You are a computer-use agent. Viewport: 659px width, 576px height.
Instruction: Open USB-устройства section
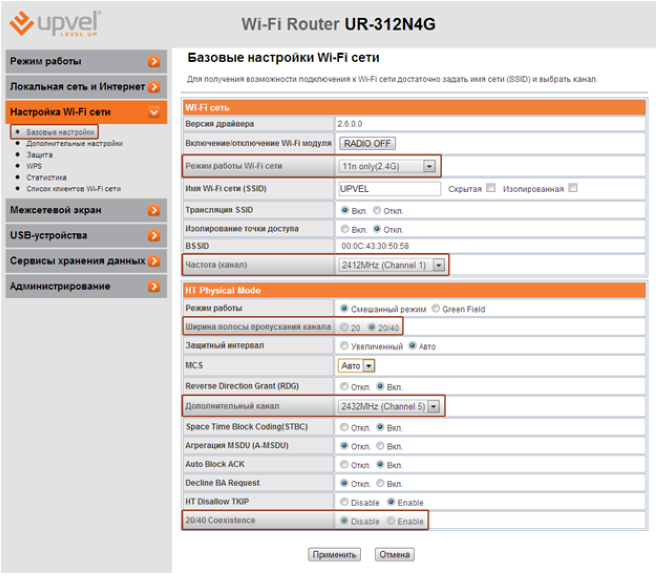coord(86,236)
